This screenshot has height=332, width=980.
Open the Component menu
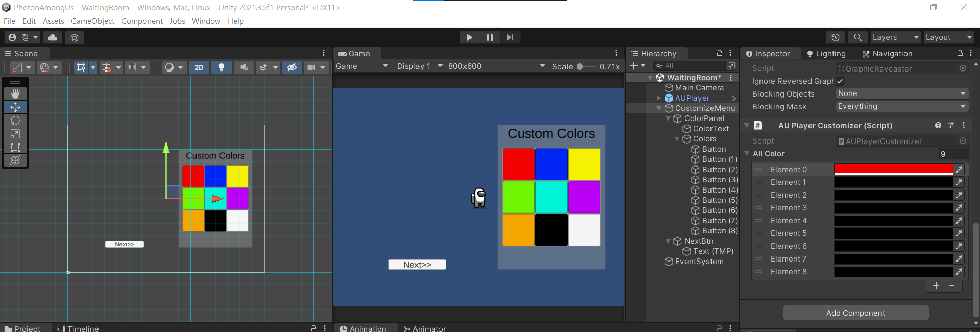pyautogui.click(x=142, y=21)
